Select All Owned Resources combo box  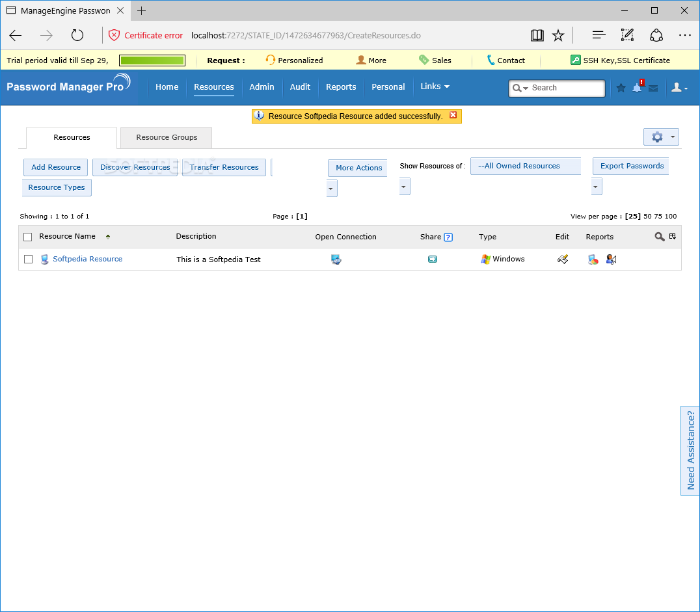tap(526, 166)
